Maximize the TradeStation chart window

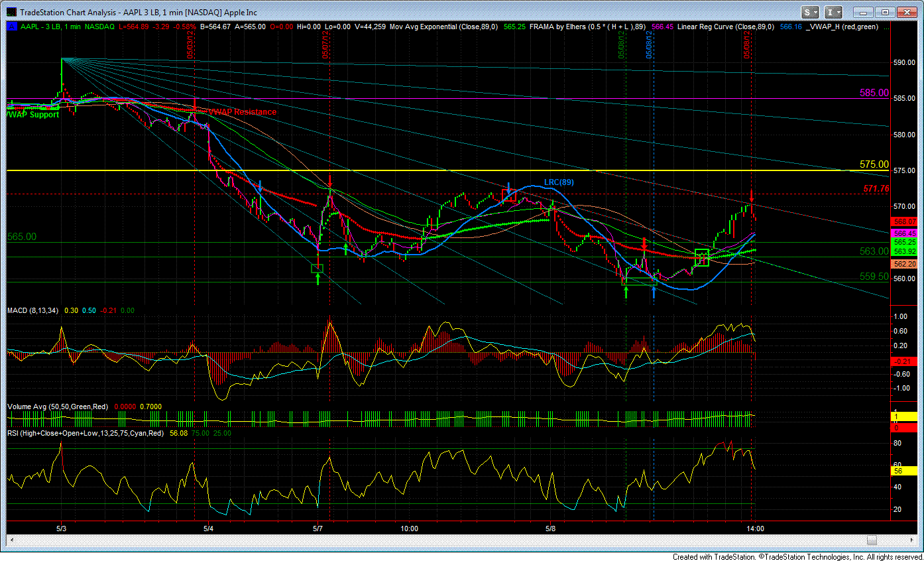[x=884, y=12]
